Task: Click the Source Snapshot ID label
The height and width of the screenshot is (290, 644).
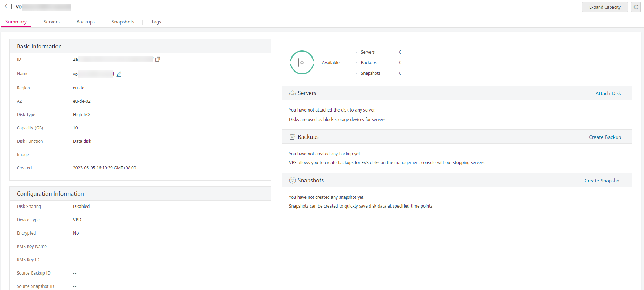Action: click(35, 286)
